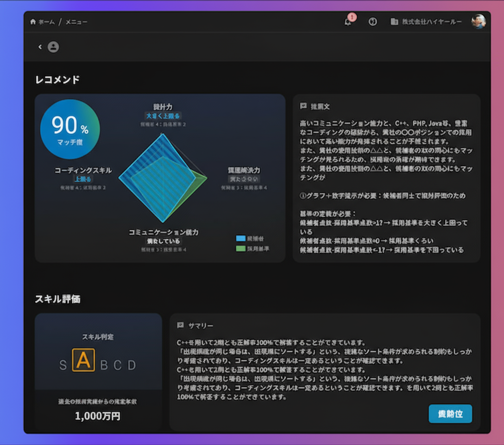Click the blue candidate legend swatch
Image resolution: width=504 pixels, height=445 pixels.
point(240,238)
